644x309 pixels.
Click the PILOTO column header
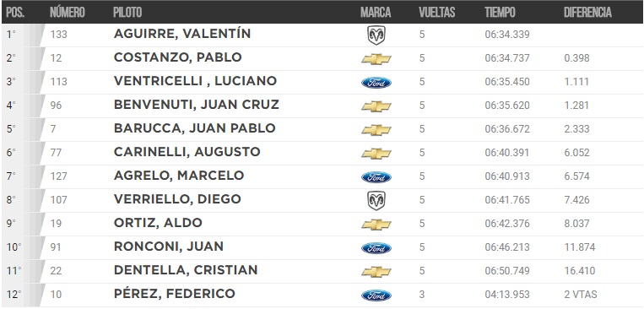click(127, 13)
